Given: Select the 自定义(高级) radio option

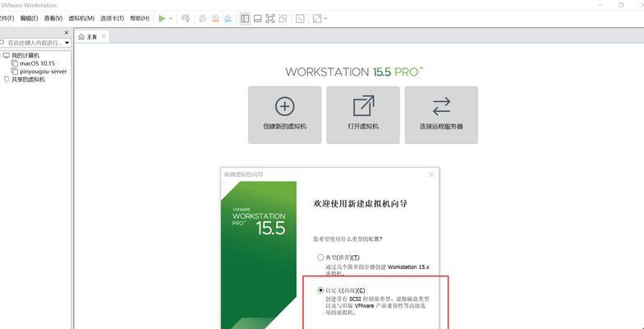Looking at the screenshot, I should (x=320, y=290).
